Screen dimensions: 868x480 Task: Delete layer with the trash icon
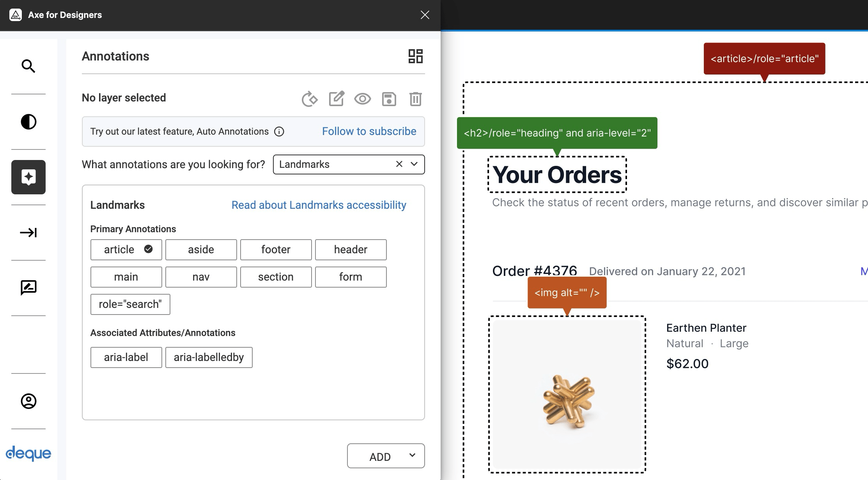pos(415,99)
